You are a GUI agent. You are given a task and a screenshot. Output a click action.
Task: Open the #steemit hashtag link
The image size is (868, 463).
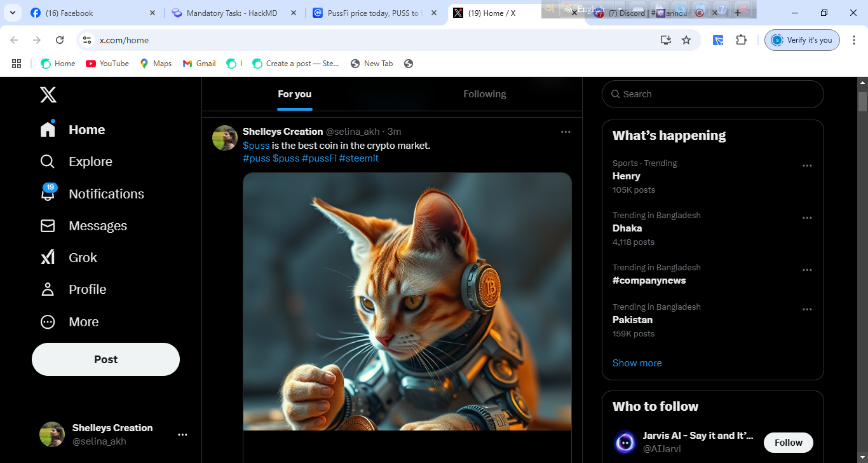(358, 158)
